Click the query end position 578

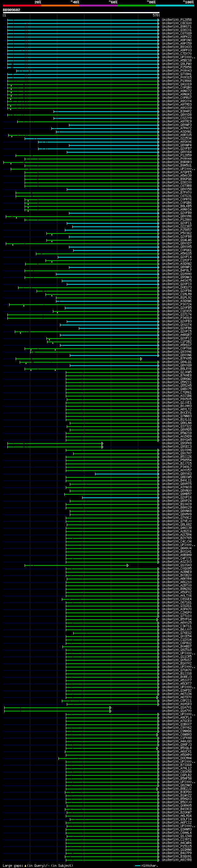[x=155, y=15]
